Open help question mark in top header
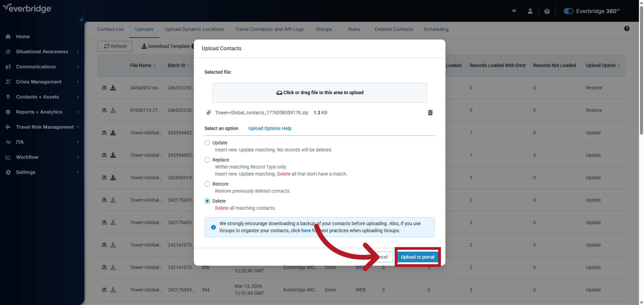 547,11
